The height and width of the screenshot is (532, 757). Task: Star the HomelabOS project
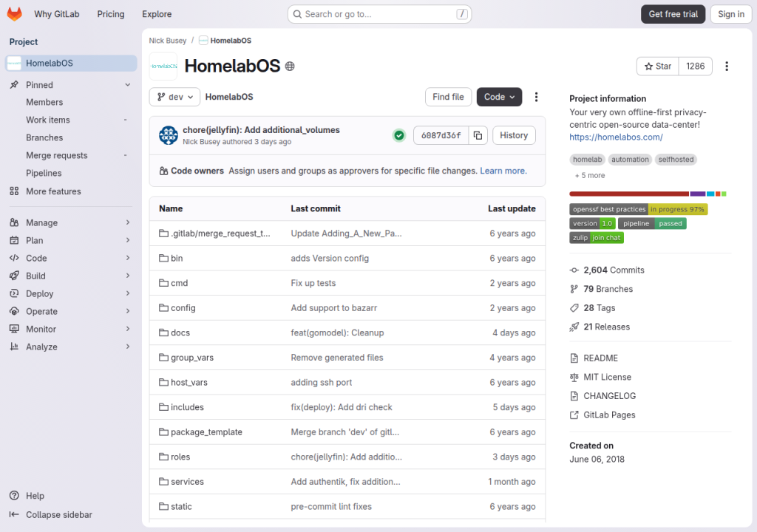click(657, 66)
